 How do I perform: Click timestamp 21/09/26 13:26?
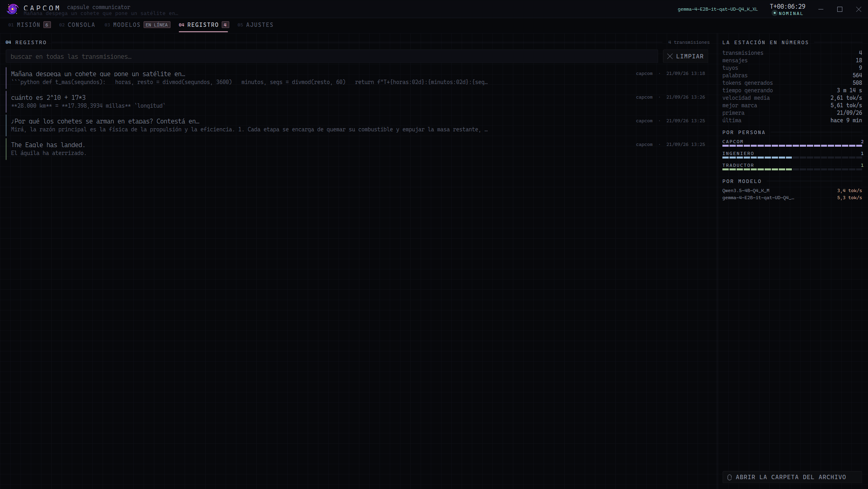tap(685, 97)
